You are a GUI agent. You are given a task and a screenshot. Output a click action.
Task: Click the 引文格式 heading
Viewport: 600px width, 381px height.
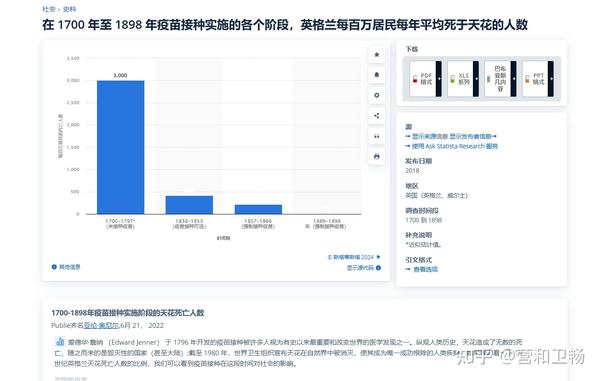[x=419, y=260]
